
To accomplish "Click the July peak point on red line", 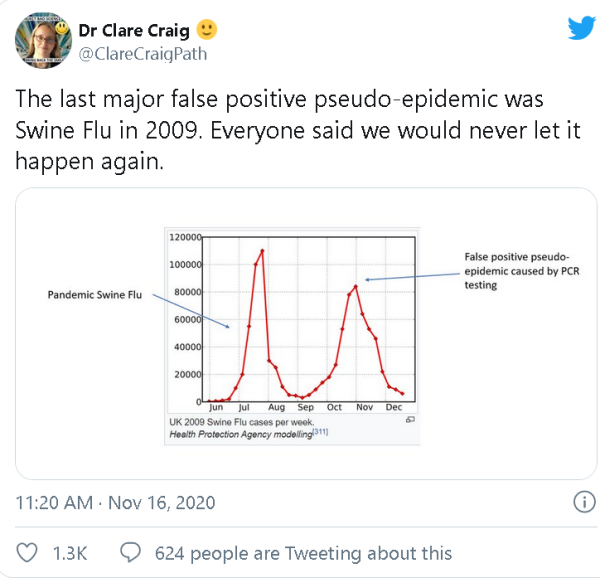I will click(262, 251).
